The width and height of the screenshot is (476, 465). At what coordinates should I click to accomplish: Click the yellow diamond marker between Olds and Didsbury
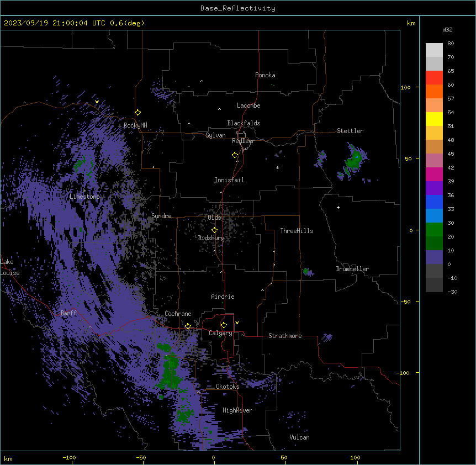(214, 230)
